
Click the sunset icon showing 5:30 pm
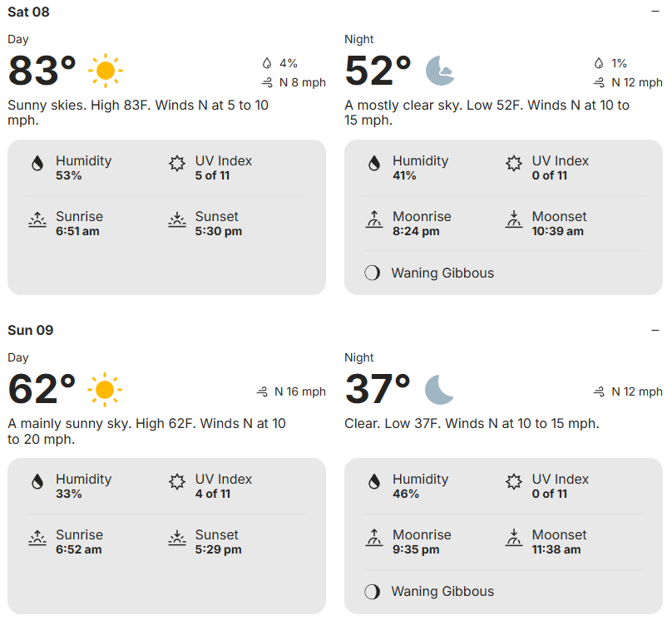[176, 219]
